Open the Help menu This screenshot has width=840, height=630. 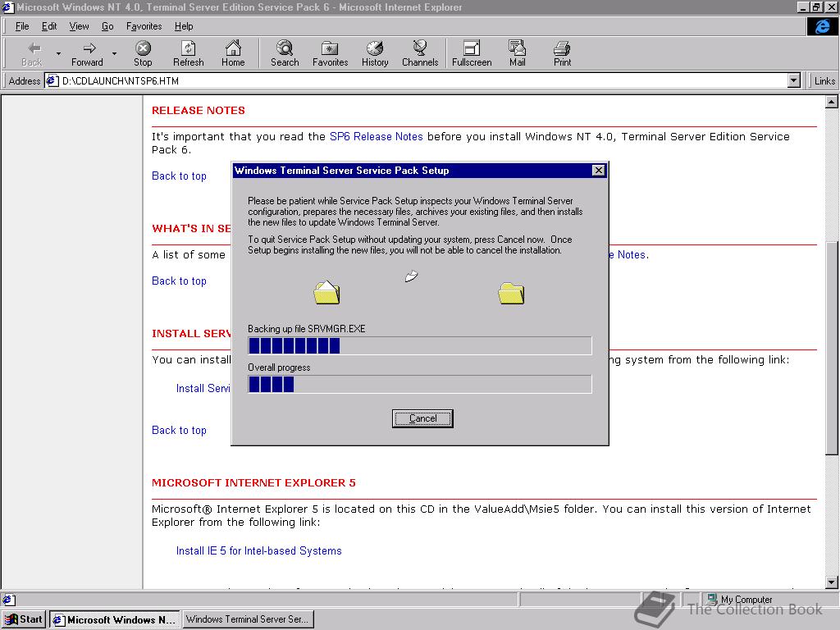click(x=184, y=26)
